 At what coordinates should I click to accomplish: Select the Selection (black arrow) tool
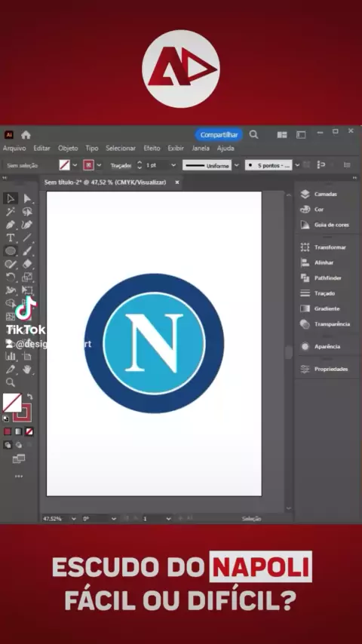pos(11,199)
